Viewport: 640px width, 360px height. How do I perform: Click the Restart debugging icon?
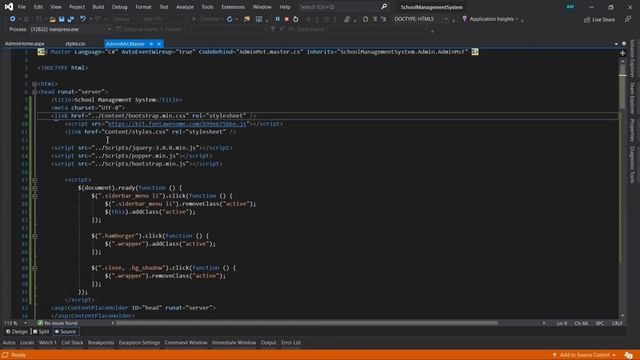coord(296,19)
